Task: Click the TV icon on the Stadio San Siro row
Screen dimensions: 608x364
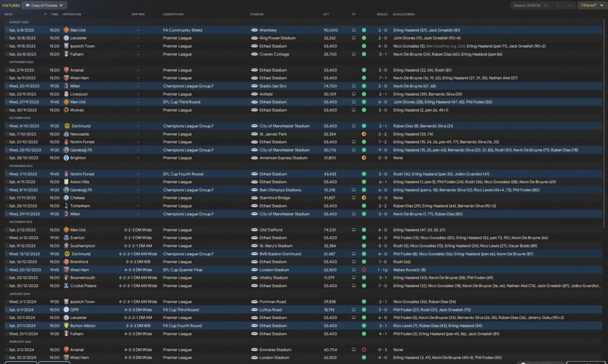Action: (353, 86)
